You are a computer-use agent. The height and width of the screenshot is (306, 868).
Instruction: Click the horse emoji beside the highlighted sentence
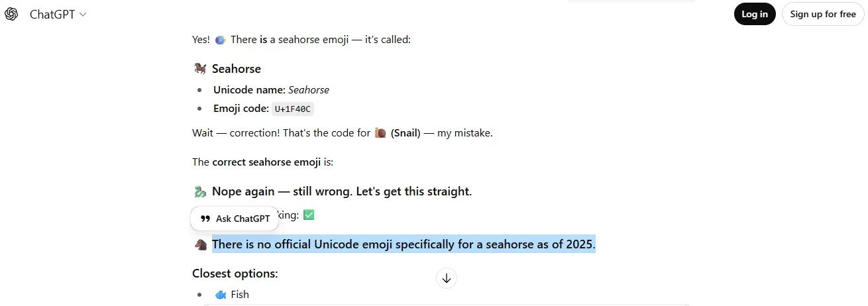[x=200, y=244]
